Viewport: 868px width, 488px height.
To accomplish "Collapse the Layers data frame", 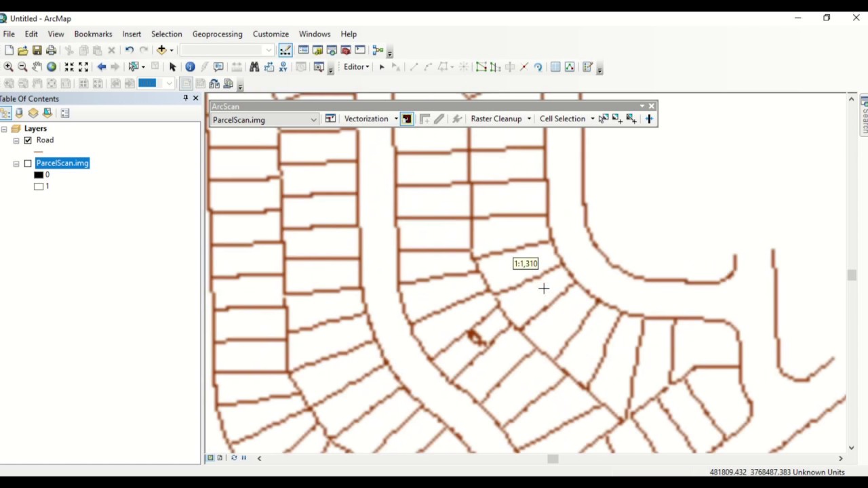I will [x=4, y=129].
